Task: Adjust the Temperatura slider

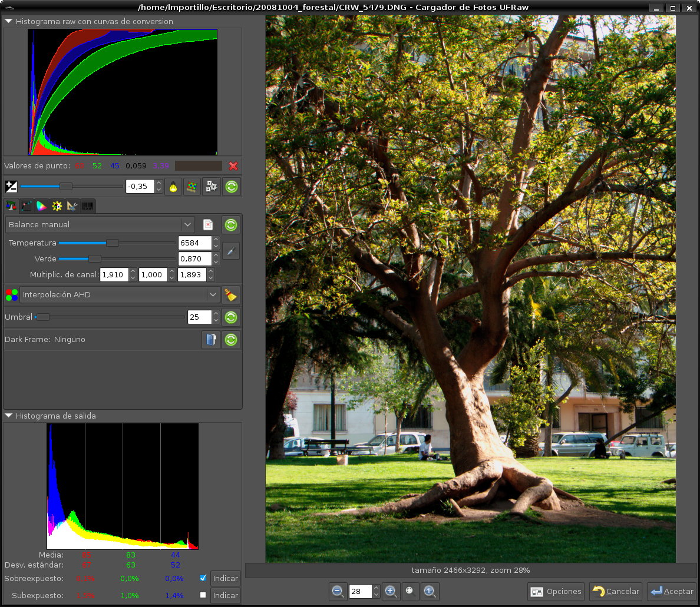Action: tap(117, 243)
